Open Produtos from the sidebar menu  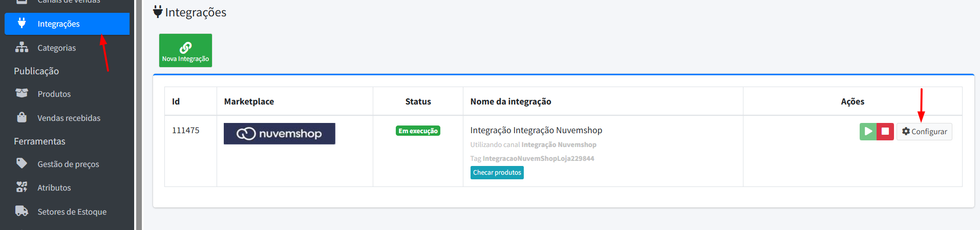(x=54, y=94)
